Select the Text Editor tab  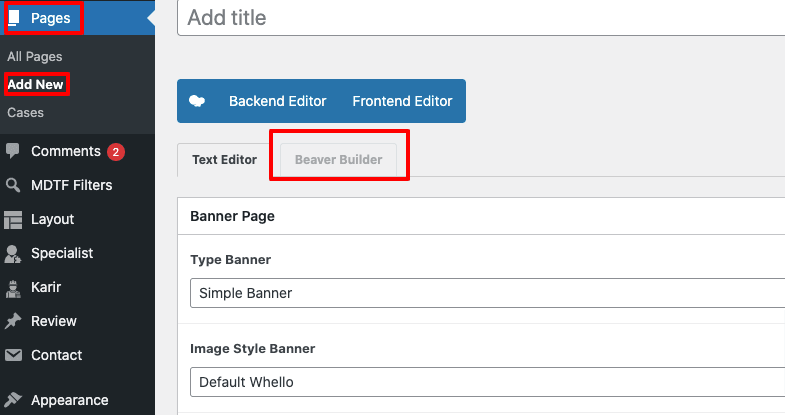pyautogui.click(x=224, y=160)
